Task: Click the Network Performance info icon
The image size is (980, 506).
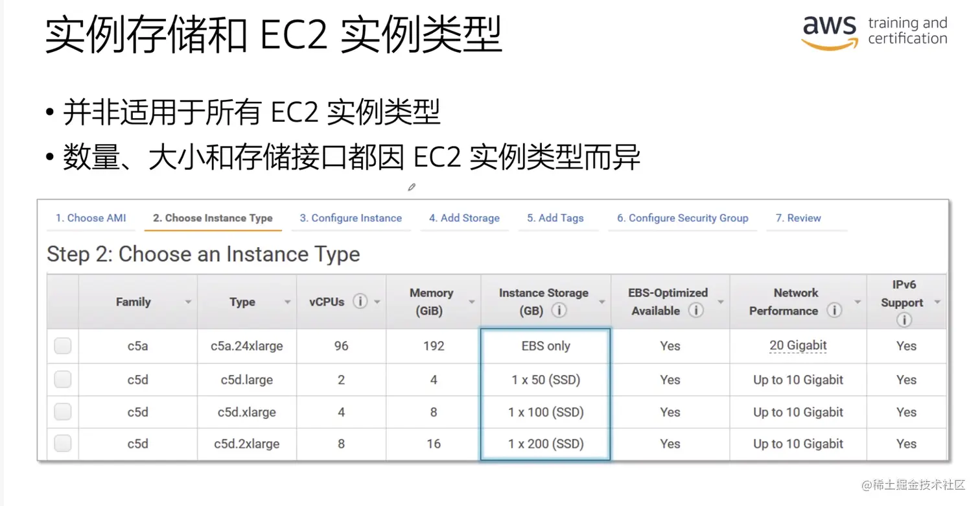Action: coord(835,311)
